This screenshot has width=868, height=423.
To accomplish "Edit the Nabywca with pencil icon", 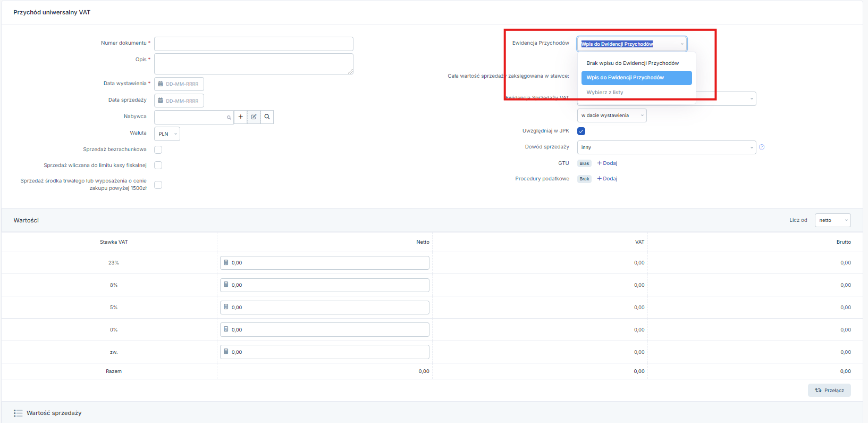I will [x=254, y=117].
